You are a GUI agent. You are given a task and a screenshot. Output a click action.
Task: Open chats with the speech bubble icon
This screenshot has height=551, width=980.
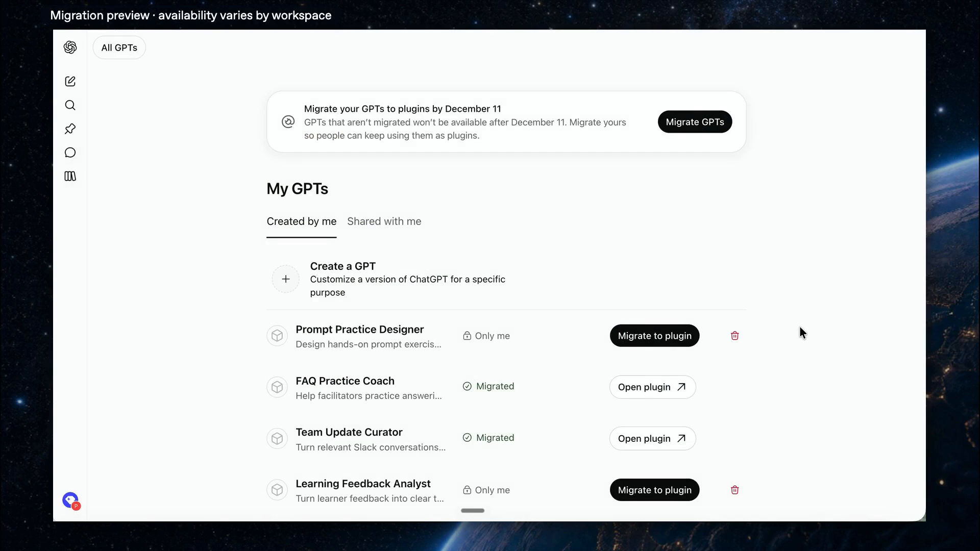[70, 153]
